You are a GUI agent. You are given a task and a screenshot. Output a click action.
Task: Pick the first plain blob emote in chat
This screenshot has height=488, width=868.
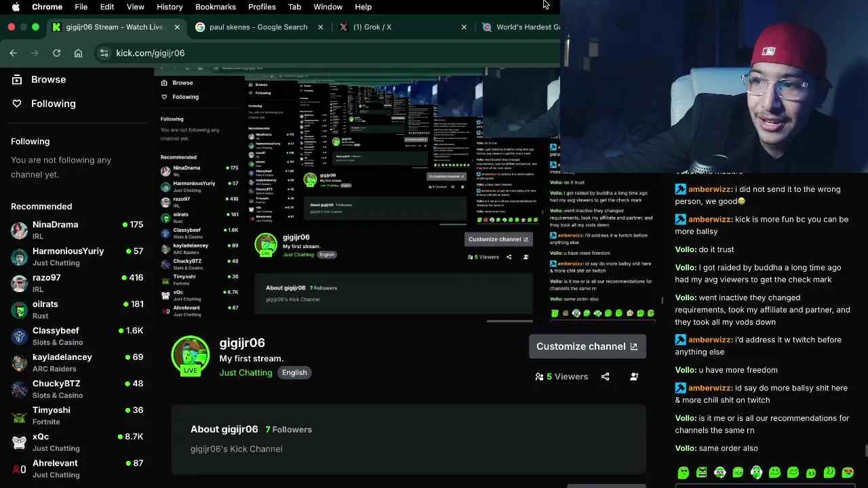(683, 472)
